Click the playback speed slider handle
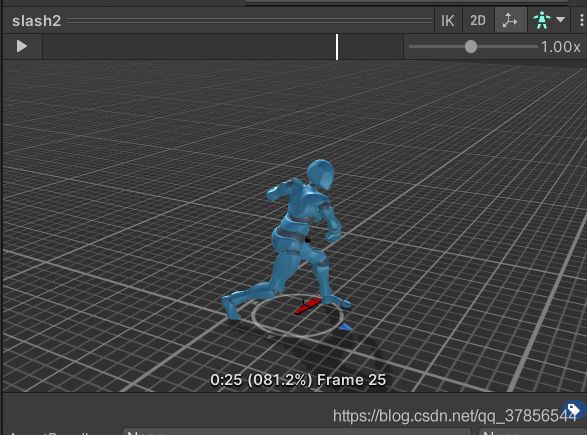 pyautogui.click(x=471, y=47)
